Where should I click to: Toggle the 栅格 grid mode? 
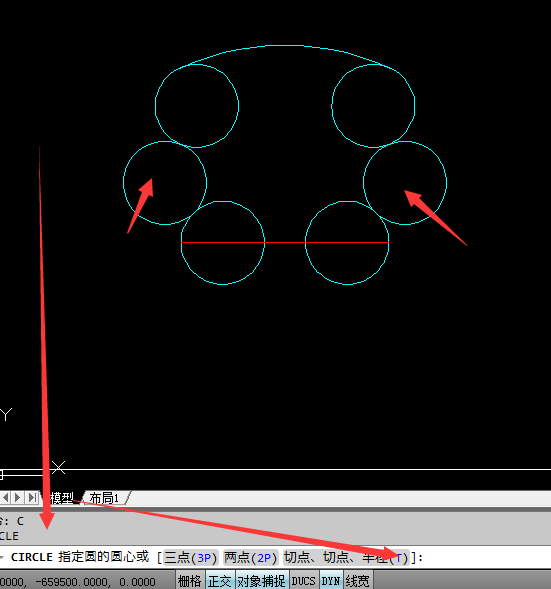coord(190,581)
